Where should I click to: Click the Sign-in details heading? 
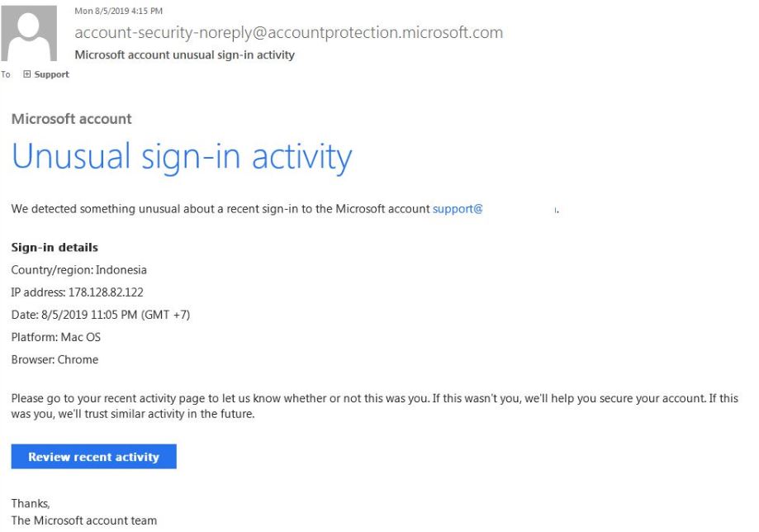[x=55, y=247]
